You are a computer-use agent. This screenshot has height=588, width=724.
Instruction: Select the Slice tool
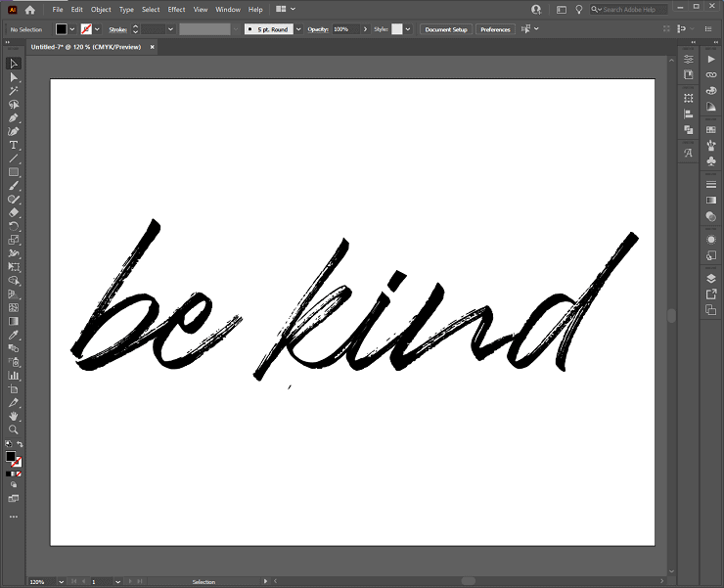14,402
